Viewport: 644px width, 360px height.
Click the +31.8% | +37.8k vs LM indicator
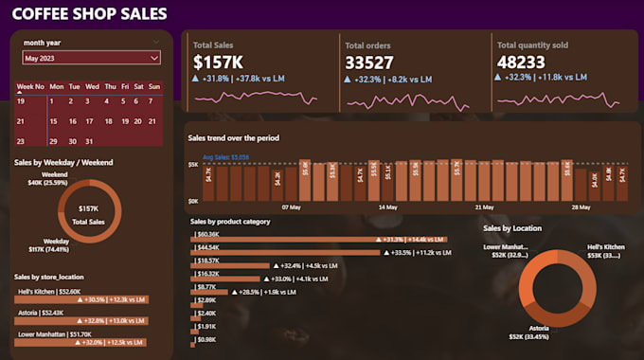(x=239, y=79)
